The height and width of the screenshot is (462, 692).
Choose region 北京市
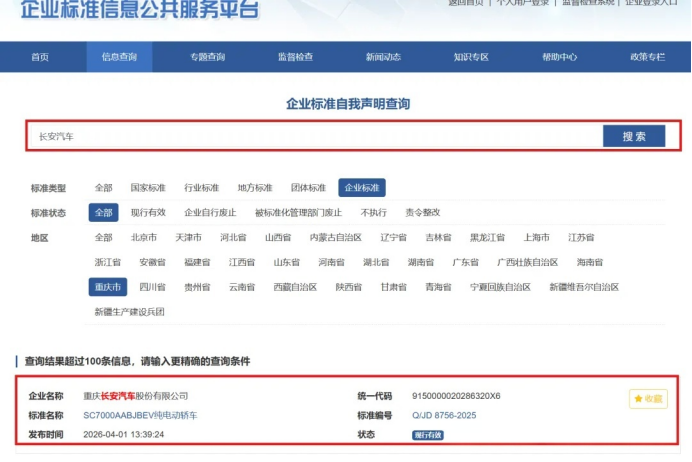point(143,237)
